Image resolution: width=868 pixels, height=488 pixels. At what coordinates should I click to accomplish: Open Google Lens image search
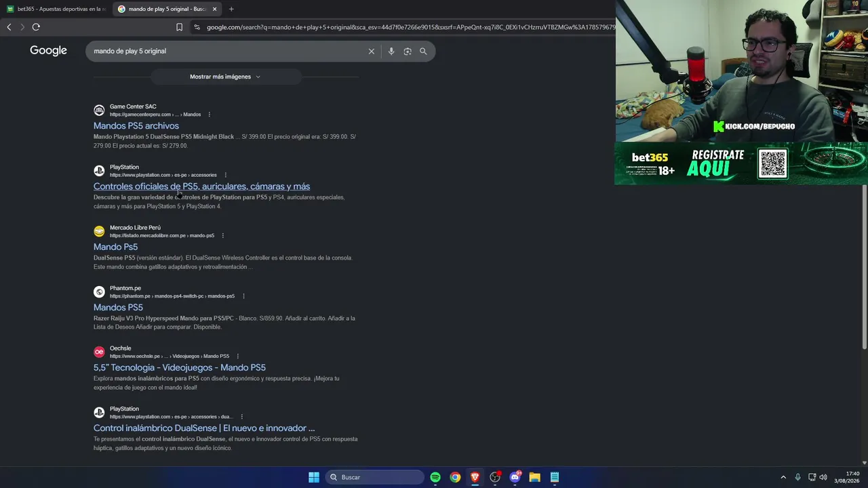(x=407, y=52)
